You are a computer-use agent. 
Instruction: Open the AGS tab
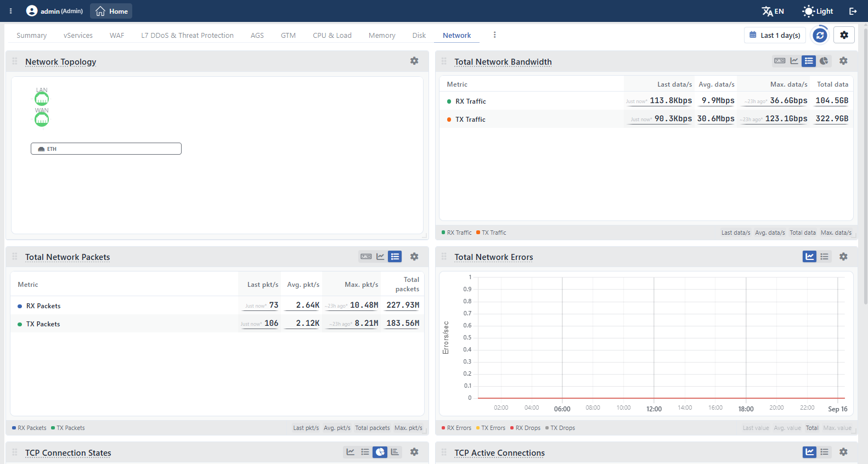pyautogui.click(x=257, y=35)
